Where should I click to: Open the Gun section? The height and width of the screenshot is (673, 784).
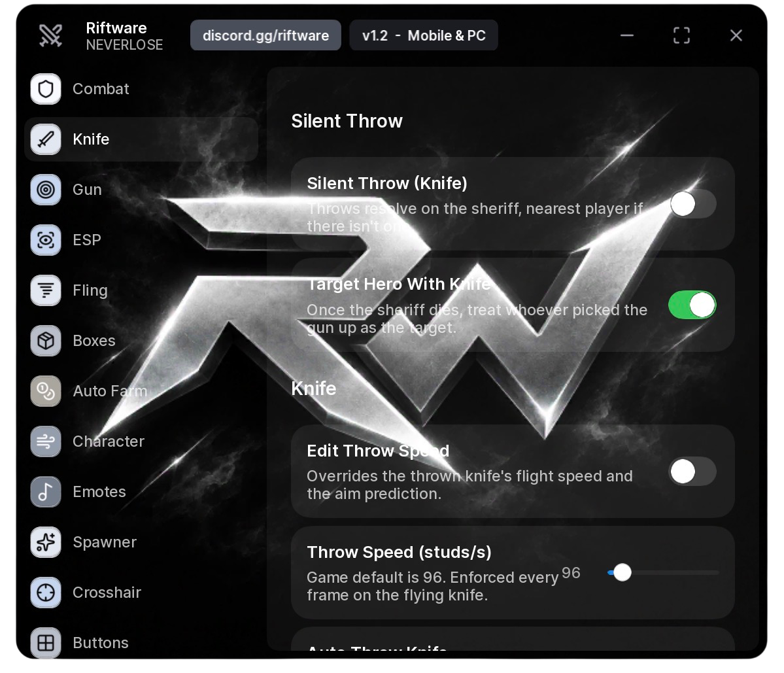(141, 190)
